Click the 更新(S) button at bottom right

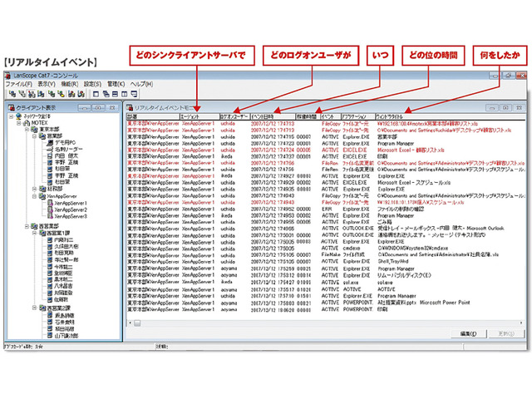pyautogui.click(x=506, y=334)
